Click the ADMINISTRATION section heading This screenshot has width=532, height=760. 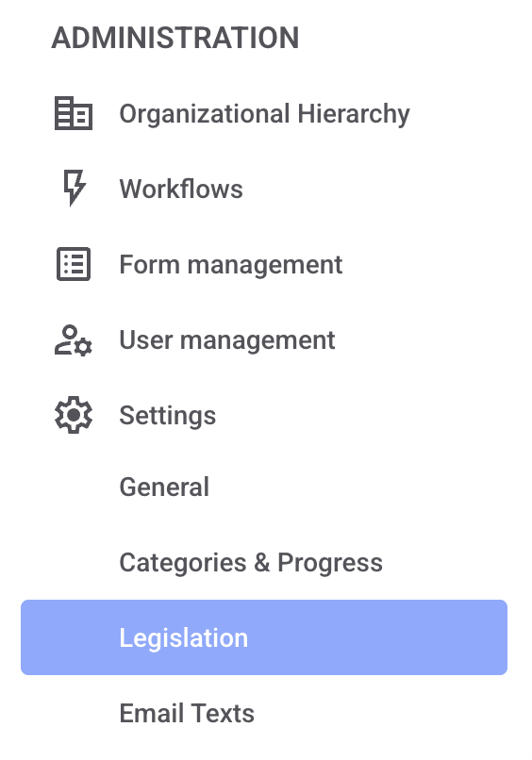[175, 38]
